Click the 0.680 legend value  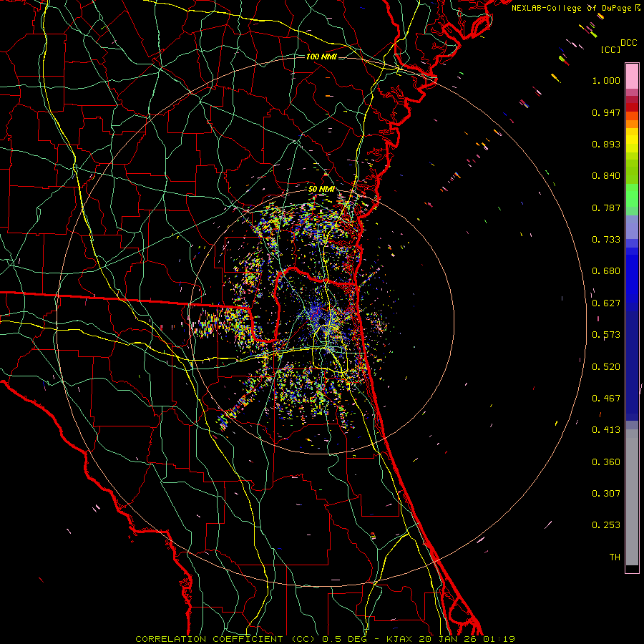(x=606, y=271)
